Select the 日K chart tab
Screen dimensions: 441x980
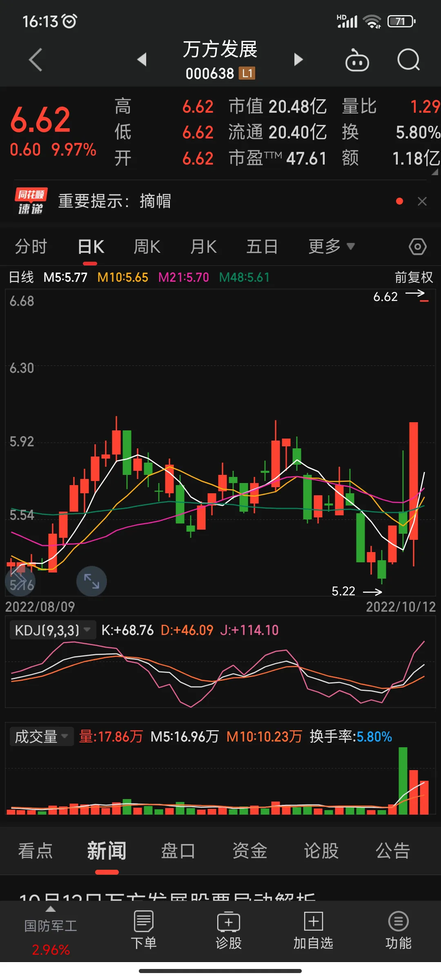point(91,247)
